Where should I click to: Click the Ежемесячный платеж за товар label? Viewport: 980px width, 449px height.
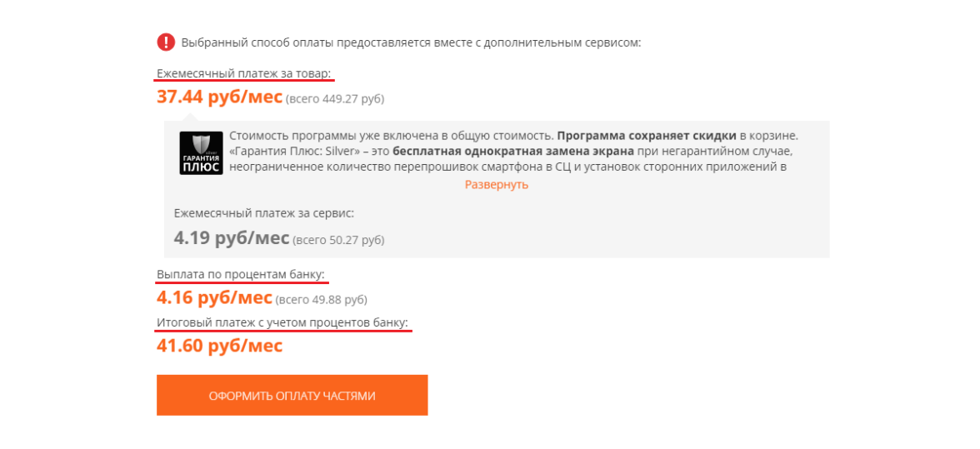click(244, 73)
